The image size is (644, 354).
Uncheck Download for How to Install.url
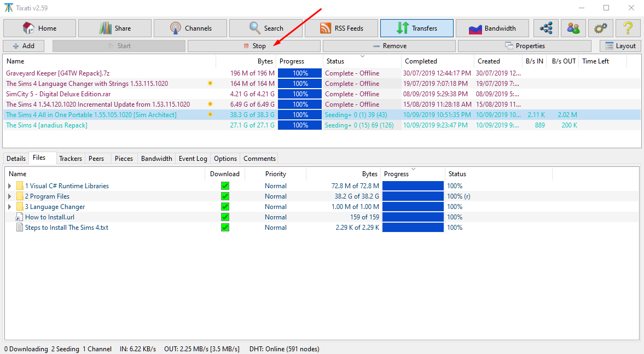pos(225,217)
